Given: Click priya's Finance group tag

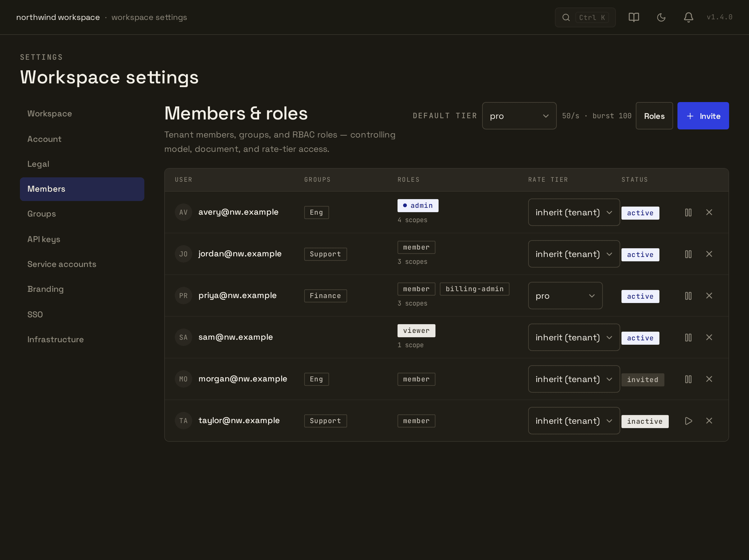Looking at the screenshot, I should pos(325,296).
